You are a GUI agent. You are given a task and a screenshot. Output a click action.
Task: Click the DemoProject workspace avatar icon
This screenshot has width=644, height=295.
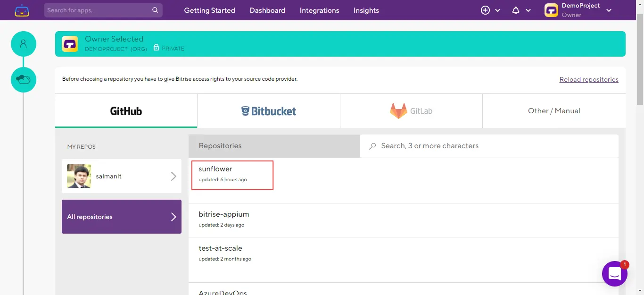tap(551, 10)
